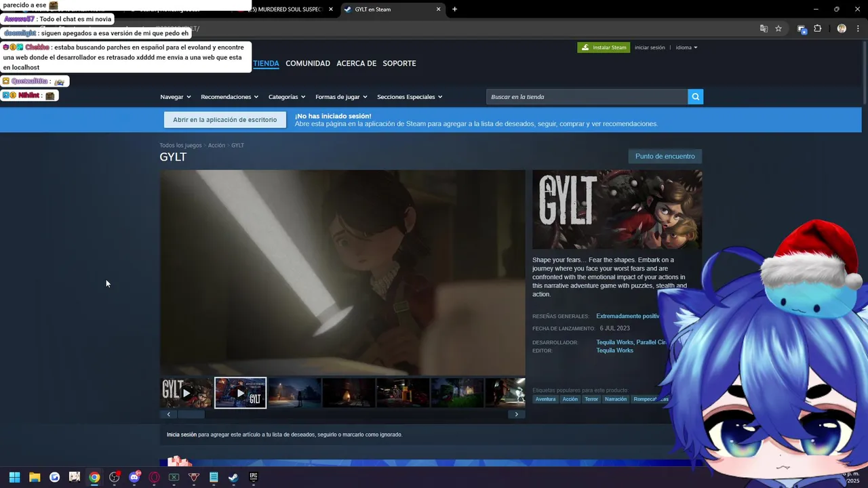The width and height of the screenshot is (868, 488).
Task: Click Todos los juegos breadcrumb
Action: [x=180, y=146]
